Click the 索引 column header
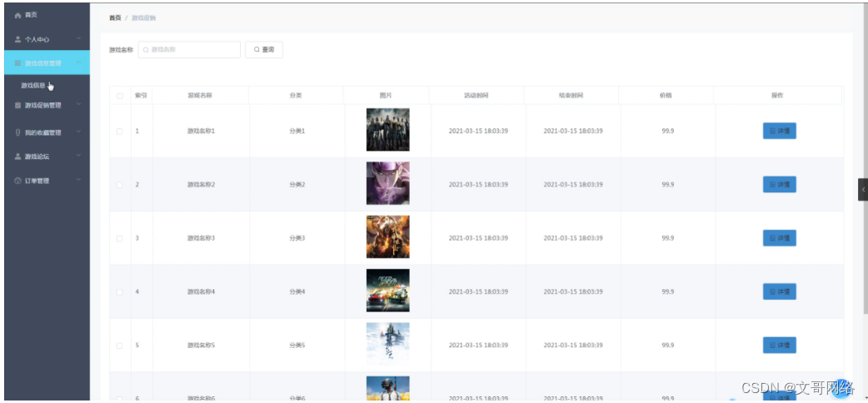Image resolution: width=868 pixels, height=403 pixels. point(141,95)
